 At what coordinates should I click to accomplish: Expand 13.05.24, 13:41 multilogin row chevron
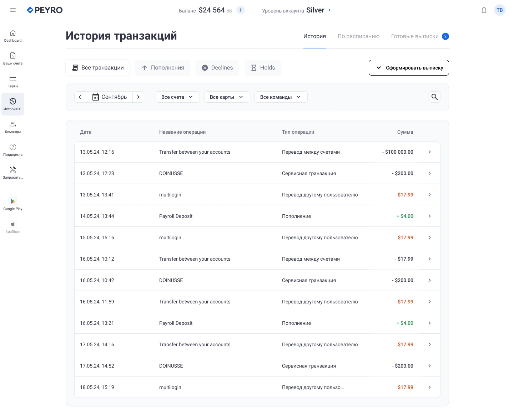[x=429, y=195]
